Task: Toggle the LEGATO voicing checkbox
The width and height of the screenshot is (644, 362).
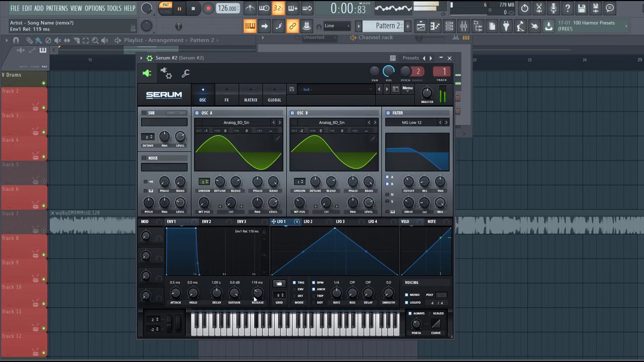Action: (x=407, y=302)
